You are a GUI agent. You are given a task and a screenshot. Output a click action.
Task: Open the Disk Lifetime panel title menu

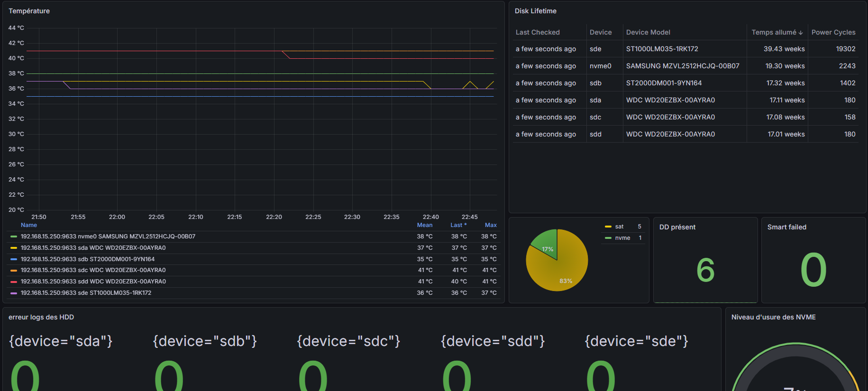point(536,11)
